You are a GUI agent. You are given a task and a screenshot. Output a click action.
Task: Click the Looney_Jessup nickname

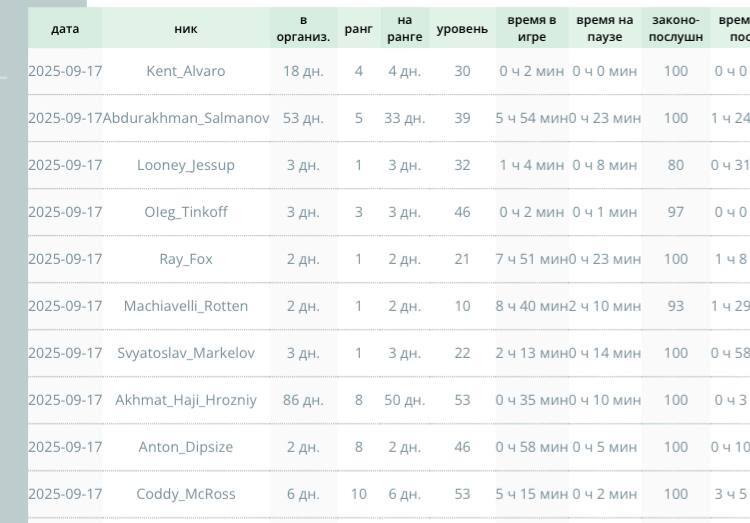click(186, 165)
